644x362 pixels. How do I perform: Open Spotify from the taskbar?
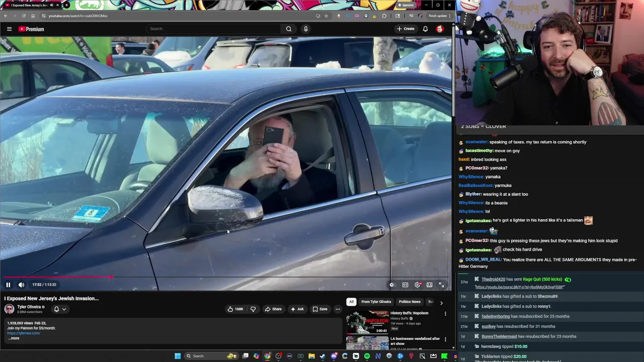click(x=367, y=356)
